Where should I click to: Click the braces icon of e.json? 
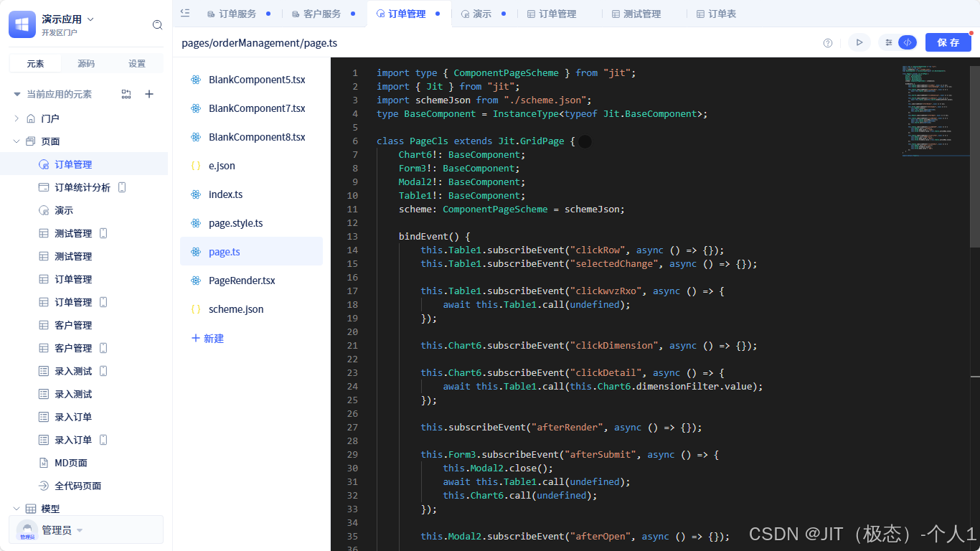click(x=196, y=166)
